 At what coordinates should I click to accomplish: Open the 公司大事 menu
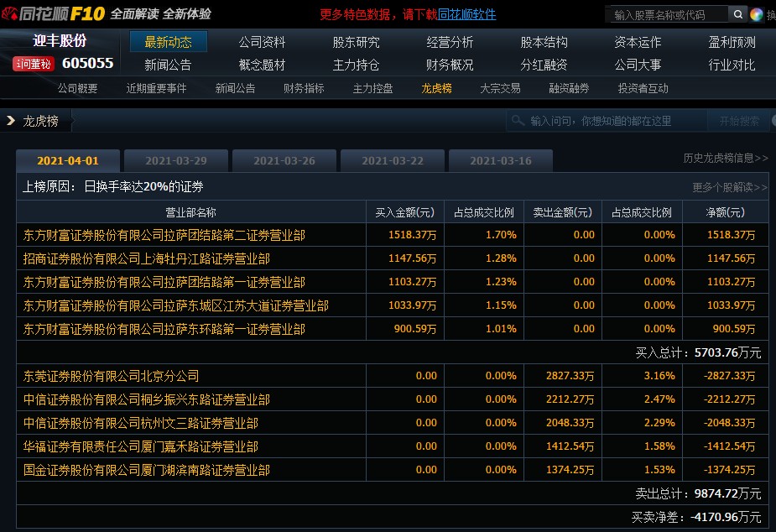(x=638, y=65)
